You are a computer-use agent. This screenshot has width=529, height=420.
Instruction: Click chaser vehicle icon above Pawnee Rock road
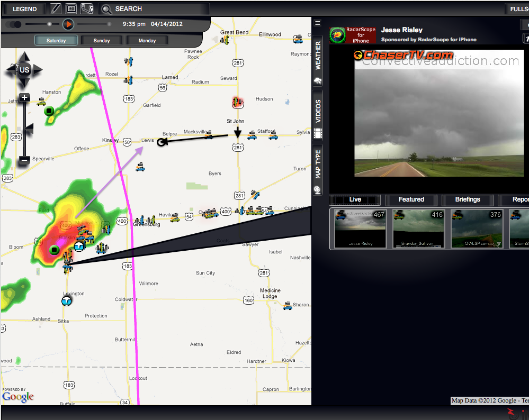(x=129, y=61)
